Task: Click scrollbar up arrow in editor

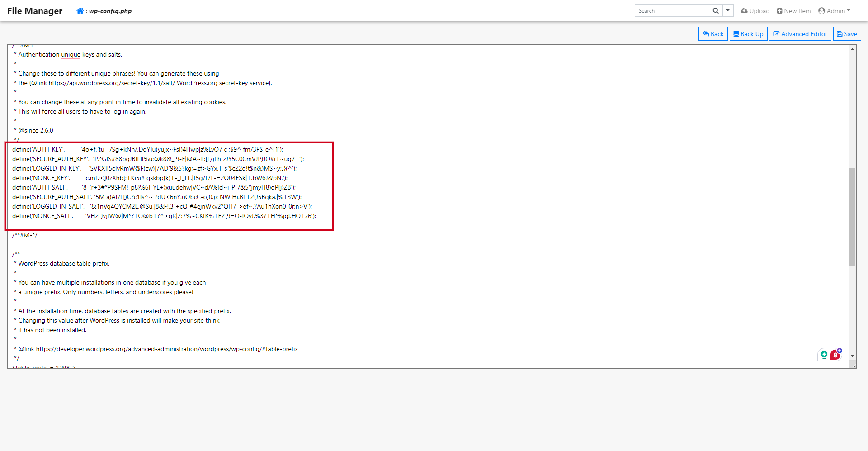Action: (x=852, y=49)
